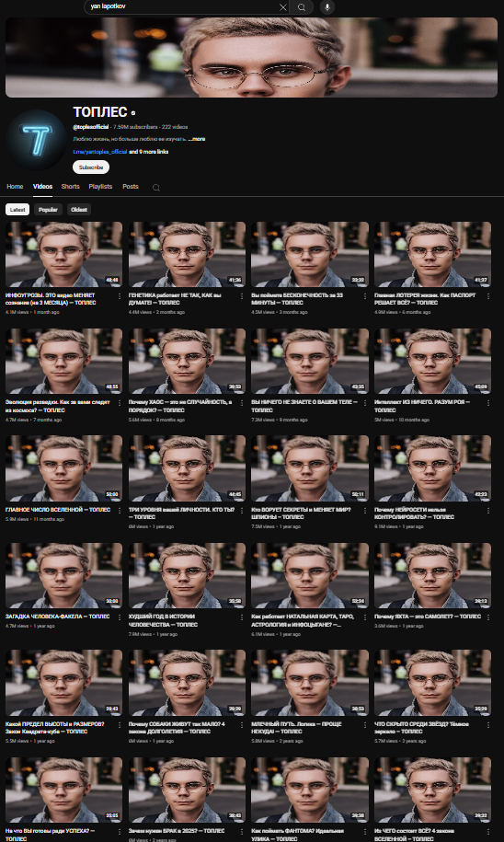504x842 pixels.
Task: Select the Latest sort chip
Action: [17, 210]
